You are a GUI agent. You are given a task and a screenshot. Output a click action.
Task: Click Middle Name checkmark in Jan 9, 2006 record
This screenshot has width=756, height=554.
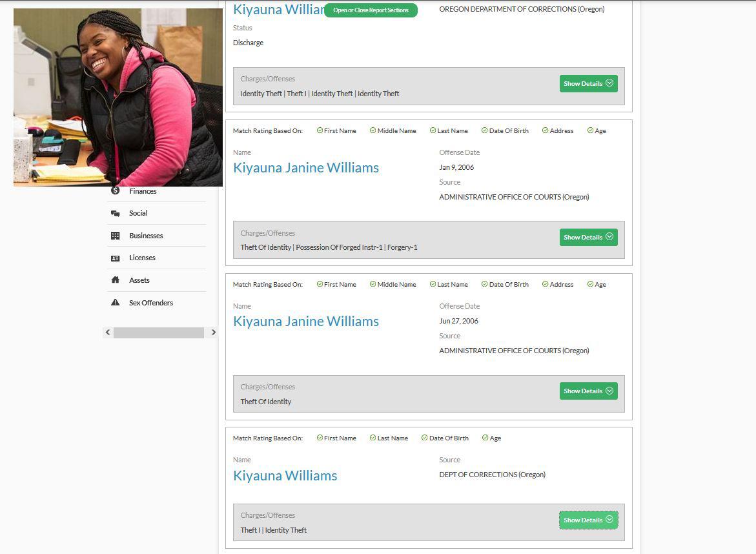(x=373, y=130)
